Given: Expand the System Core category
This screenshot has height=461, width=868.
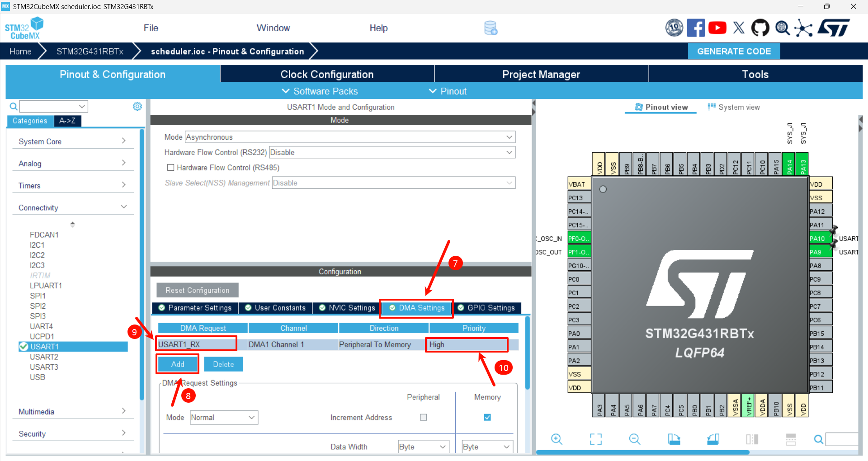Looking at the screenshot, I should point(72,141).
